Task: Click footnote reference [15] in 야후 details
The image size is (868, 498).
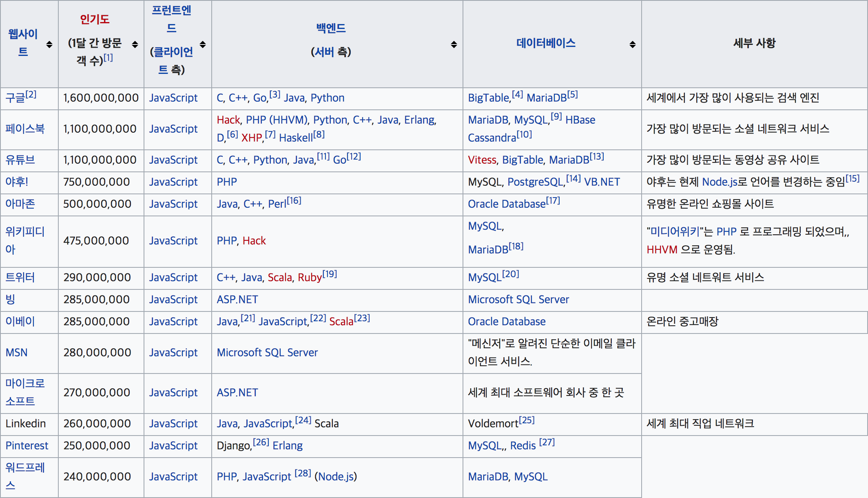Action: [852, 179]
